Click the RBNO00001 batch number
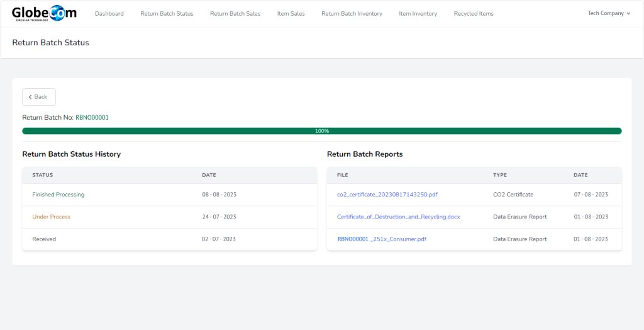This screenshot has height=330, width=644. [x=92, y=118]
